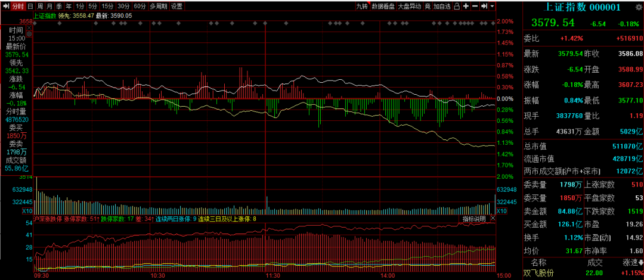Click the 涨停家数 label in indicator header
The height and width of the screenshot is (280, 644).
pyautogui.click(x=75, y=219)
